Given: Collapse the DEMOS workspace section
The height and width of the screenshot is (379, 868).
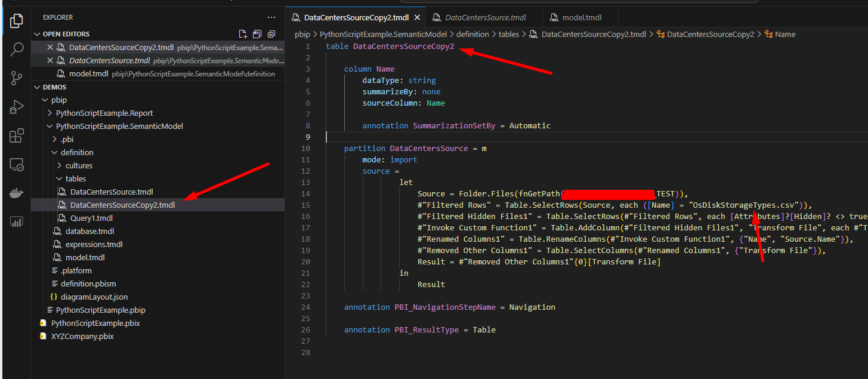Looking at the screenshot, I should click(37, 87).
